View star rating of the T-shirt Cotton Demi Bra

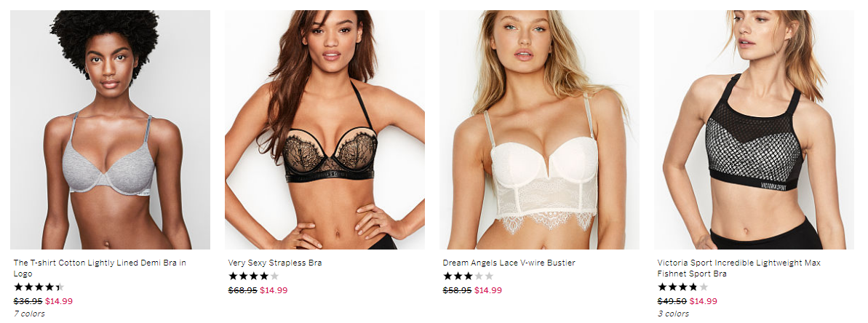tap(39, 287)
